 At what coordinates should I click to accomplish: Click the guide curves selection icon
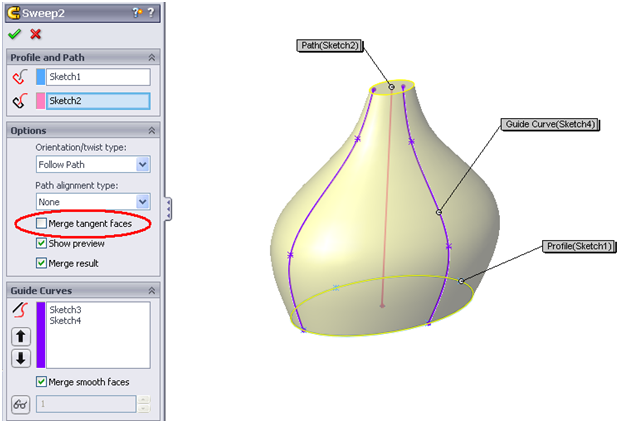(x=20, y=310)
